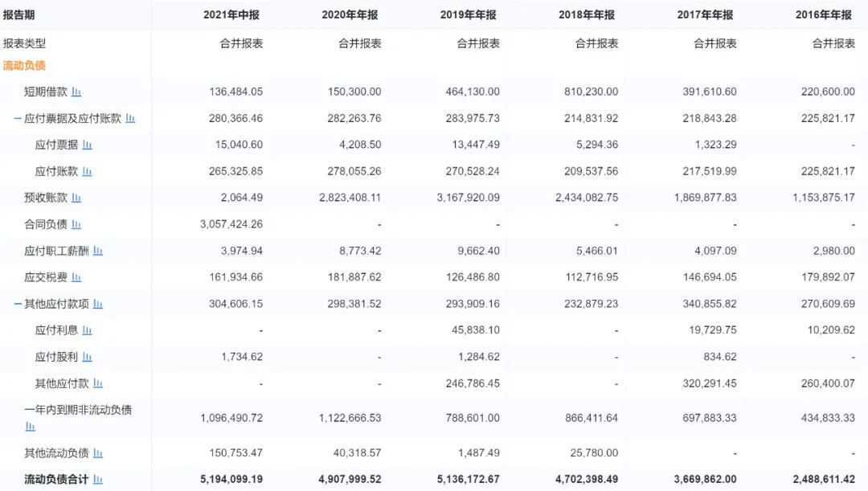The image size is (868, 491).
Task: Click chart icon next to 其他流动负债
Action: 98,452
